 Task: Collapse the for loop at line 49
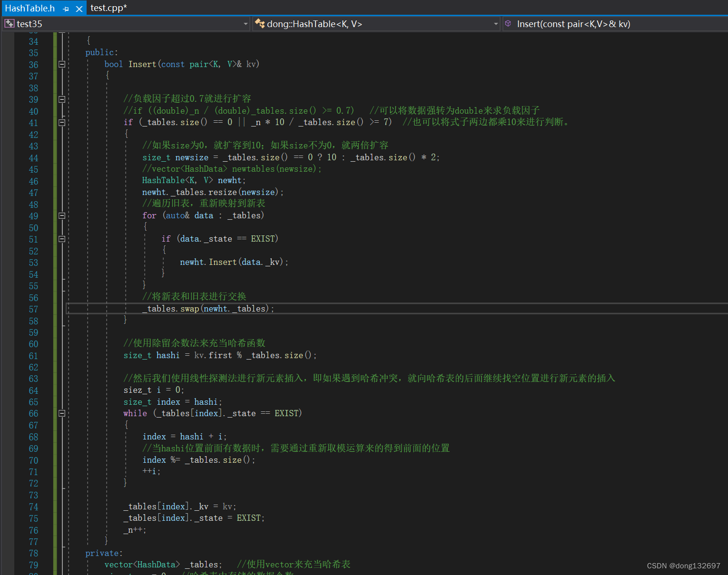(62, 215)
